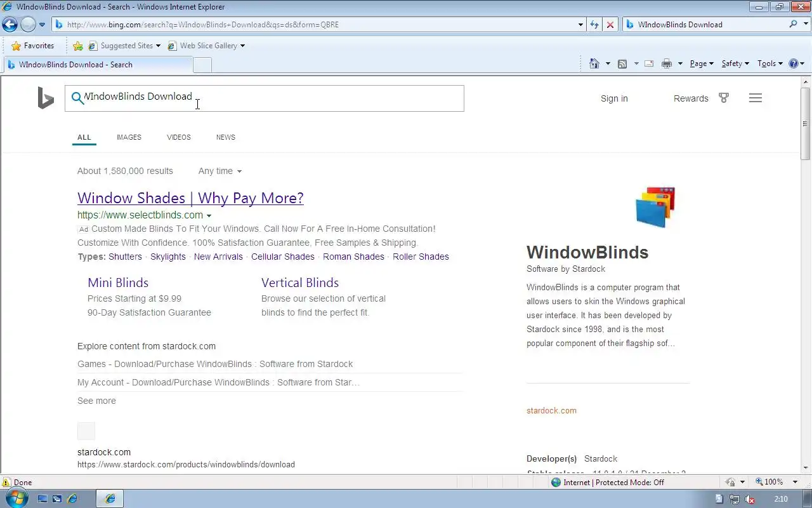Click the RSS feeds icon
Screen dimensions: 812x508
(x=622, y=63)
